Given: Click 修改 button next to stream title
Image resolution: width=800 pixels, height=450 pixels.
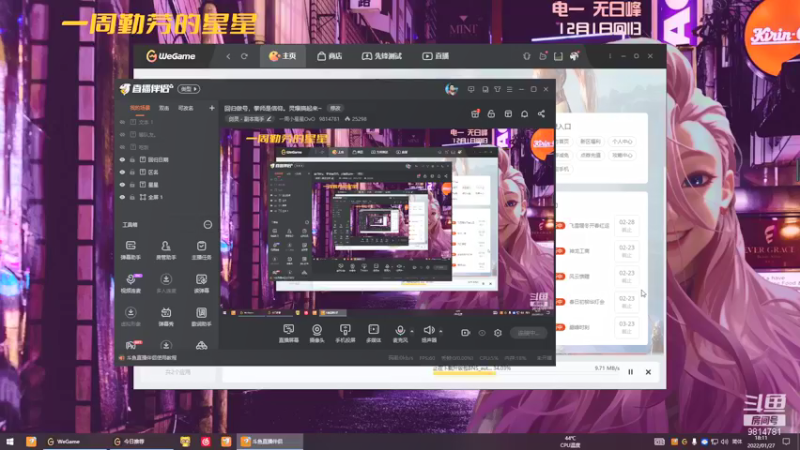Looking at the screenshot, I should click(335, 108).
